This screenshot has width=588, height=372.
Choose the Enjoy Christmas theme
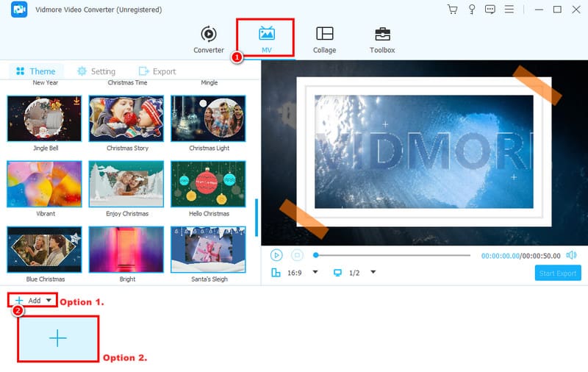pyautogui.click(x=126, y=184)
